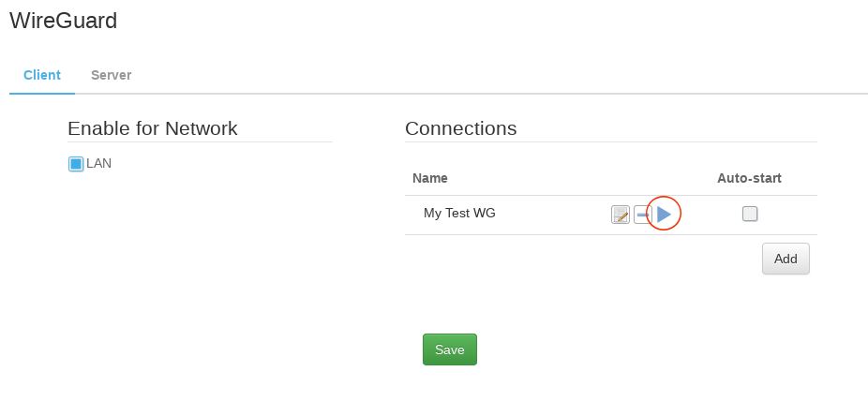Click the Add connection button
Viewport: 868px width, 401px height.
coord(786,259)
